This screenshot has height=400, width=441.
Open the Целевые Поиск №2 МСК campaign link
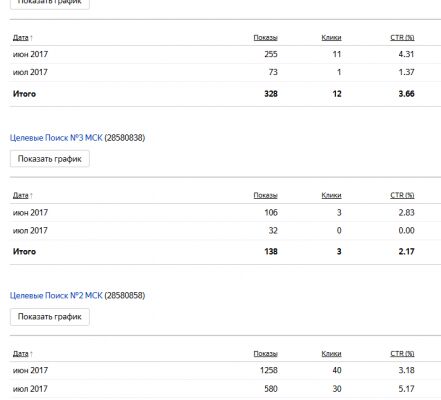tap(56, 295)
